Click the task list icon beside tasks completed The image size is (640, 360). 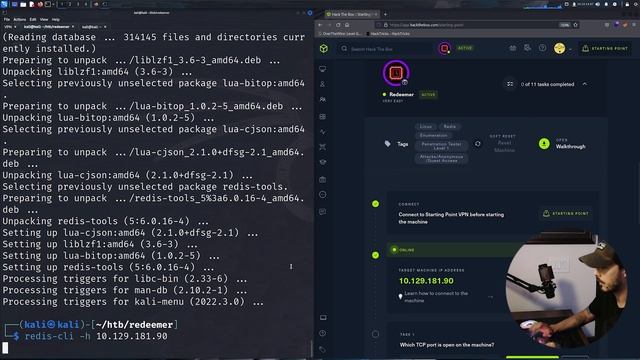coord(510,84)
